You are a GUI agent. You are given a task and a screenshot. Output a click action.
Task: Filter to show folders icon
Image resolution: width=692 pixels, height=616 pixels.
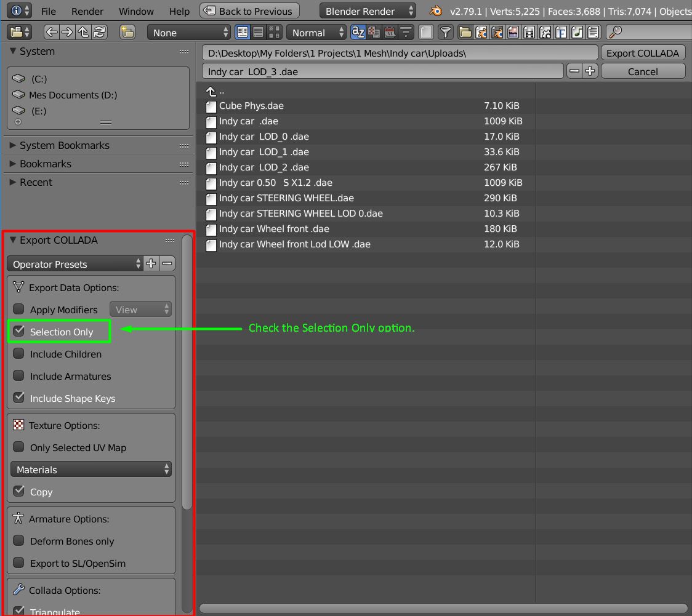click(x=465, y=32)
